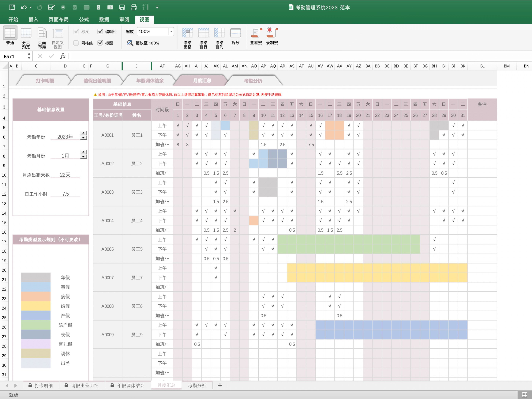This screenshot has width=532, height=399.
Task: Select the 考勤分析 sheet tab at bottom
Action: tap(197, 386)
